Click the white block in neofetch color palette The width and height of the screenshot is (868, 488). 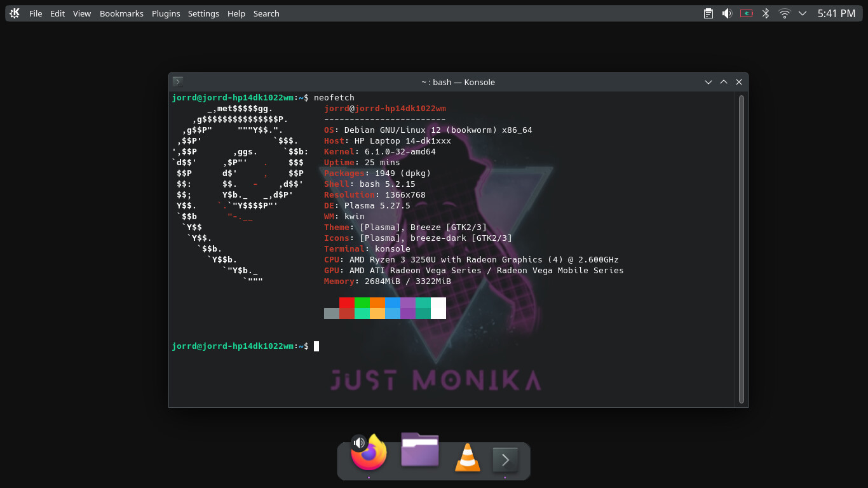(438, 308)
